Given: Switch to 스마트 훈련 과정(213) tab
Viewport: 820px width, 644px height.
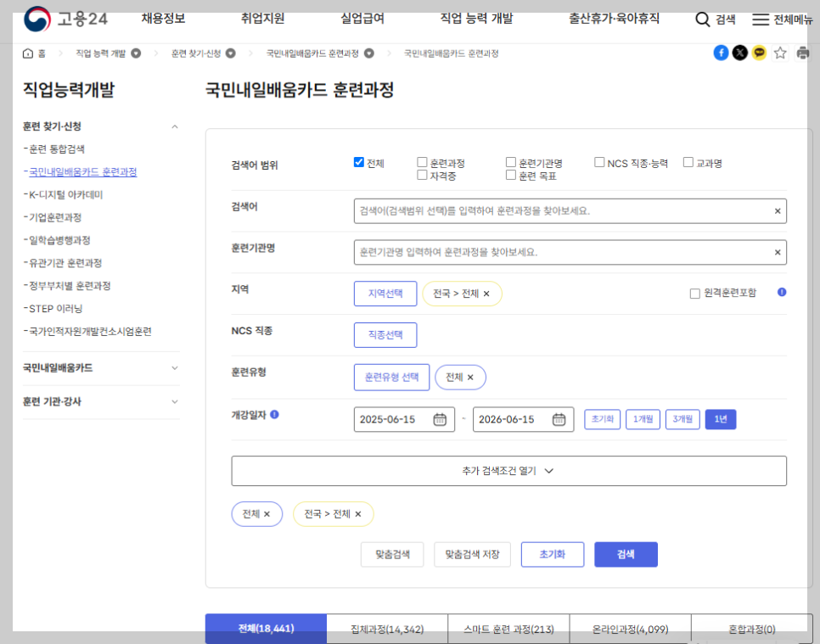Looking at the screenshot, I should pos(508,629).
